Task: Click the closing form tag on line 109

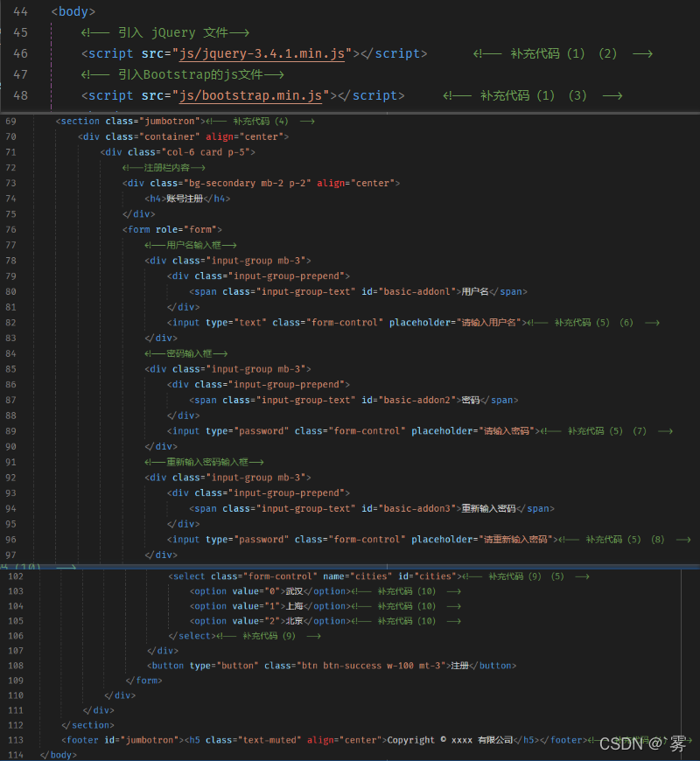Action: click(x=144, y=681)
